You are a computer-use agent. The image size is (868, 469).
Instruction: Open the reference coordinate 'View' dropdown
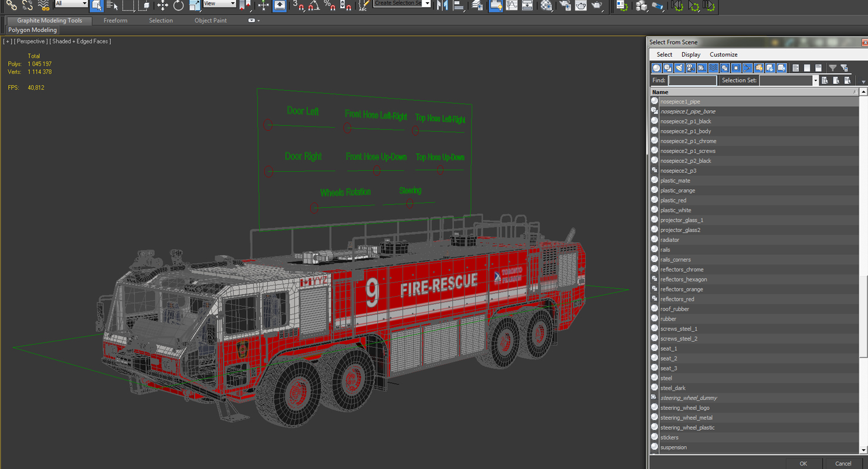pyautogui.click(x=219, y=4)
